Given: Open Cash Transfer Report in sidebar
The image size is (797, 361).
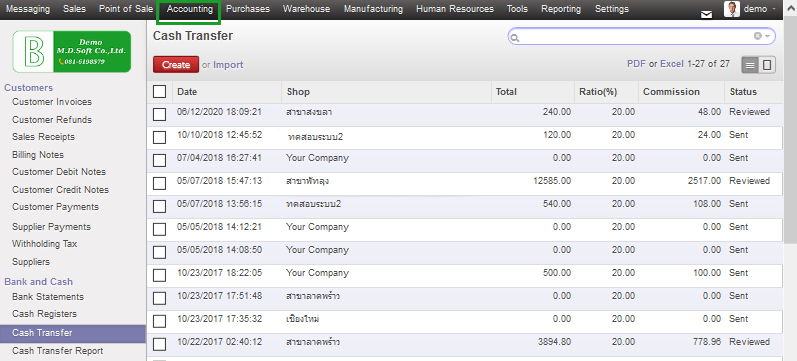Looking at the screenshot, I should 57,351.
